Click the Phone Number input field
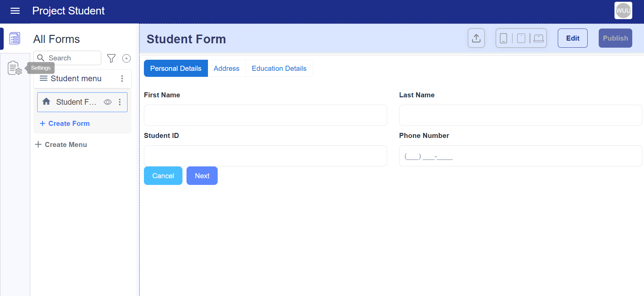644x296 pixels. [520, 156]
